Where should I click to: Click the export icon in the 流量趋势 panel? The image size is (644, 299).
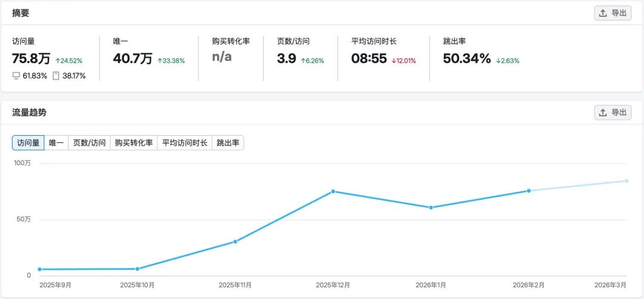click(x=602, y=113)
